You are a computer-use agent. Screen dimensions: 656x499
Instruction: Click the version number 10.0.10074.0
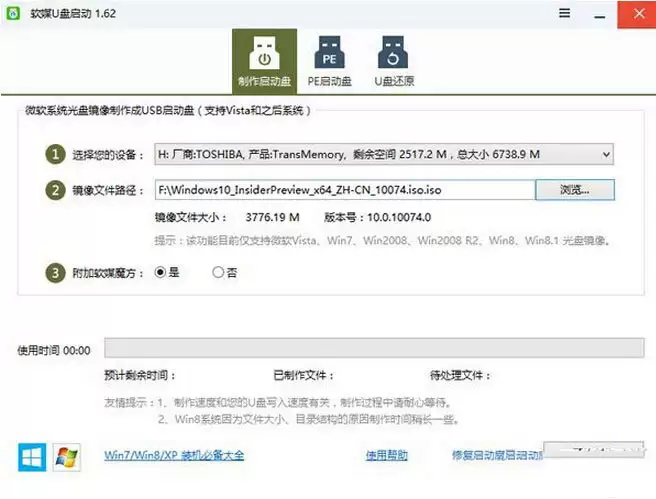point(399,217)
